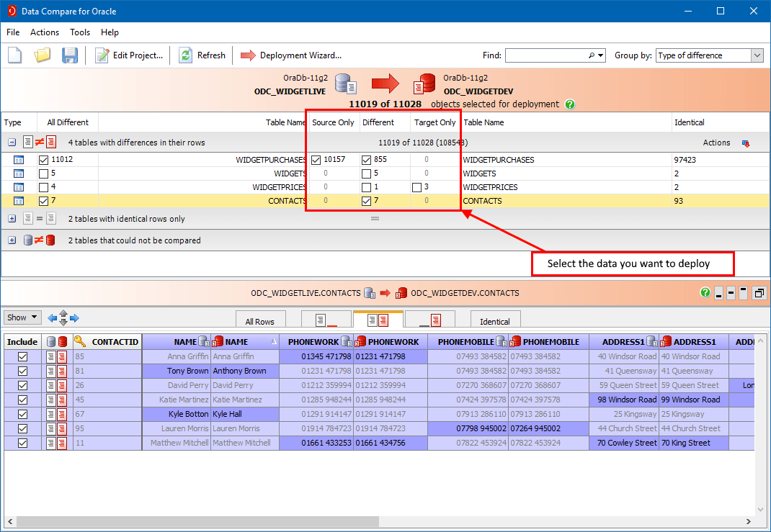Launch the Deployment Wizard
Image resolution: width=771 pixels, height=532 pixels.
click(291, 55)
